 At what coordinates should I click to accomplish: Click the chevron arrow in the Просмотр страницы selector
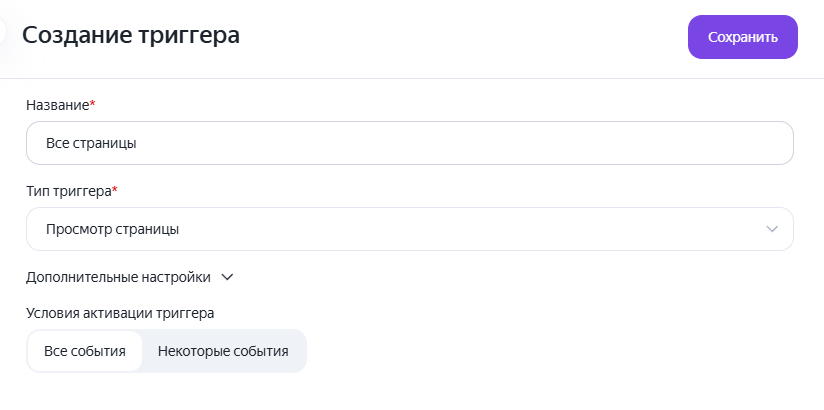(x=771, y=229)
